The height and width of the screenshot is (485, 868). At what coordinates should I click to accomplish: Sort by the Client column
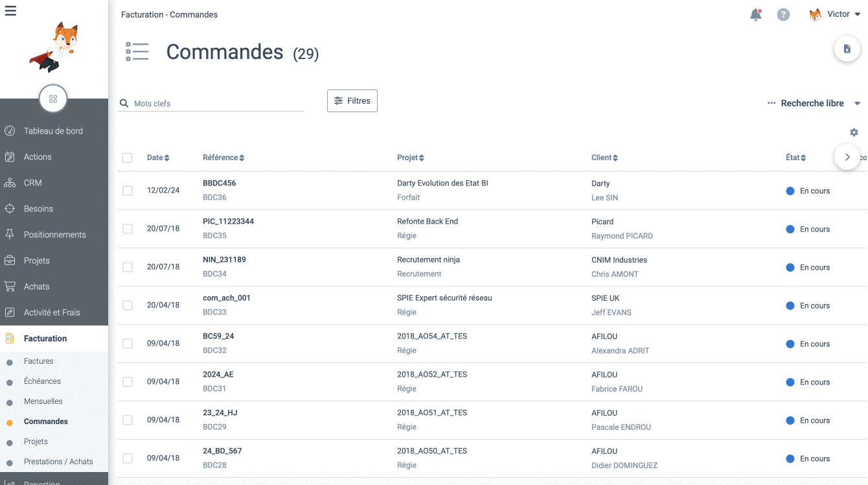pyautogui.click(x=604, y=158)
